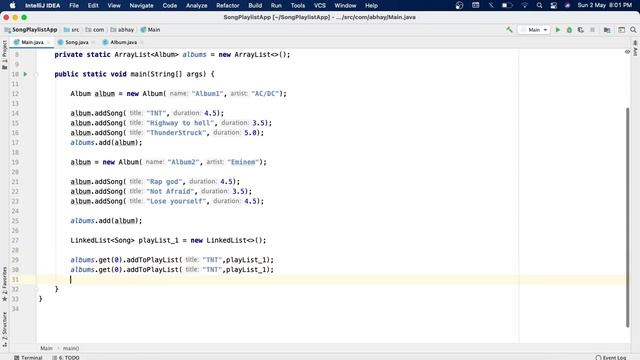The width and height of the screenshot is (640, 360).
Task: Open the VCS menu
Action: 320,6
